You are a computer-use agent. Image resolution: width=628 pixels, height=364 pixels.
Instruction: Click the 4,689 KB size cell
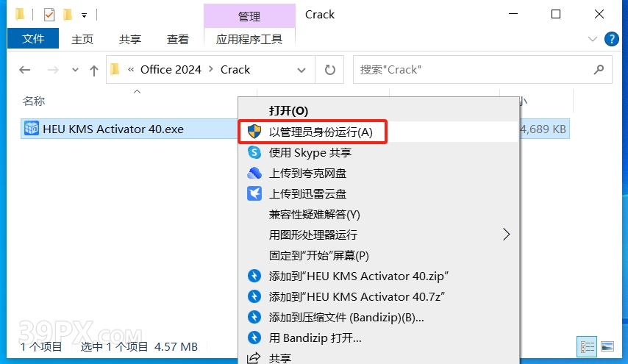click(x=543, y=129)
